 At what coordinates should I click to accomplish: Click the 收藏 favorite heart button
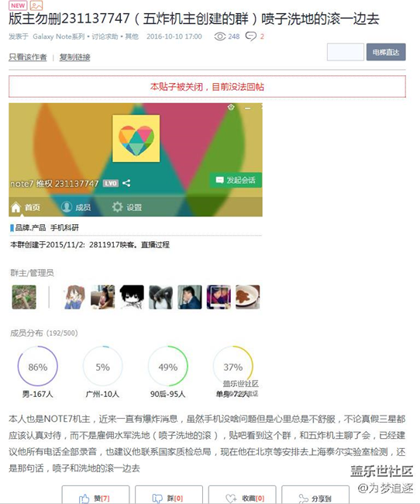pos(242,495)
